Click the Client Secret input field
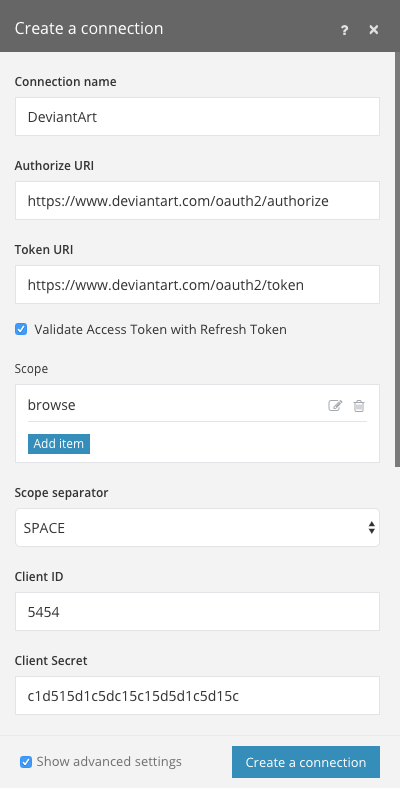 197,696
